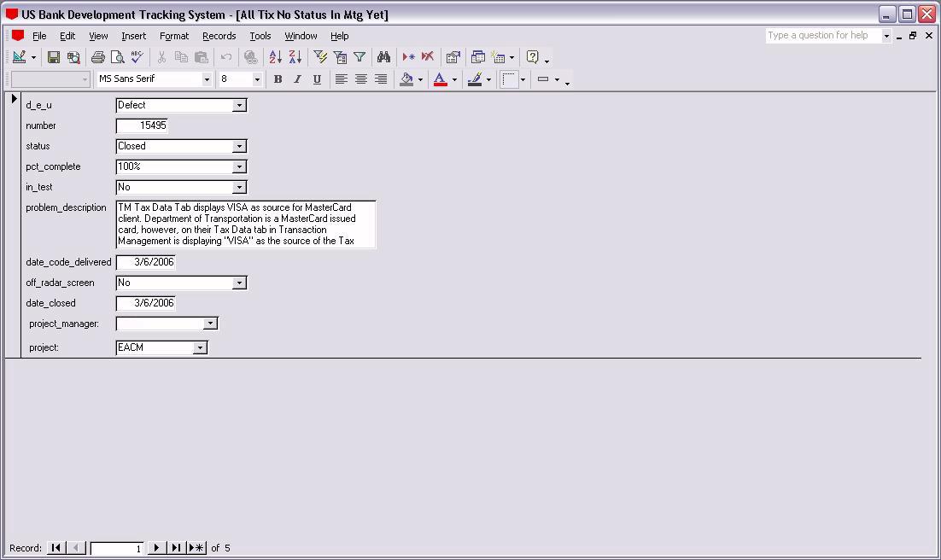The width and height of the screenshot is (941, 560).
Task: Toggle Italic formatting
Action: coord(297,79)
